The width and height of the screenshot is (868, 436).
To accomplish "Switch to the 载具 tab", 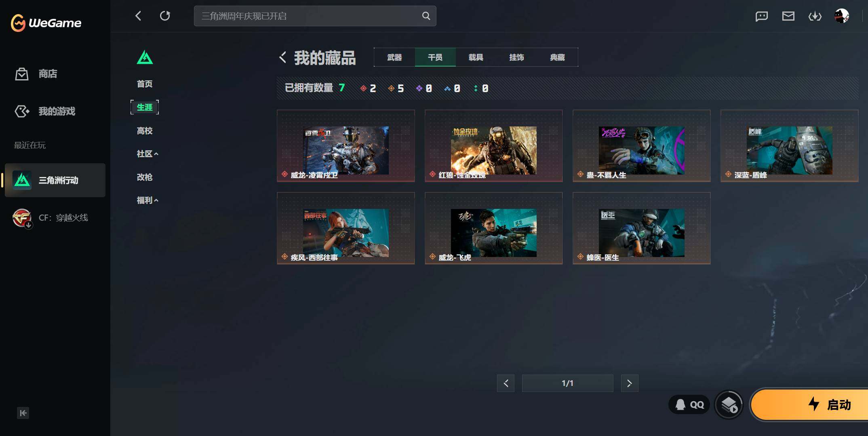I will tap(476, 57).
